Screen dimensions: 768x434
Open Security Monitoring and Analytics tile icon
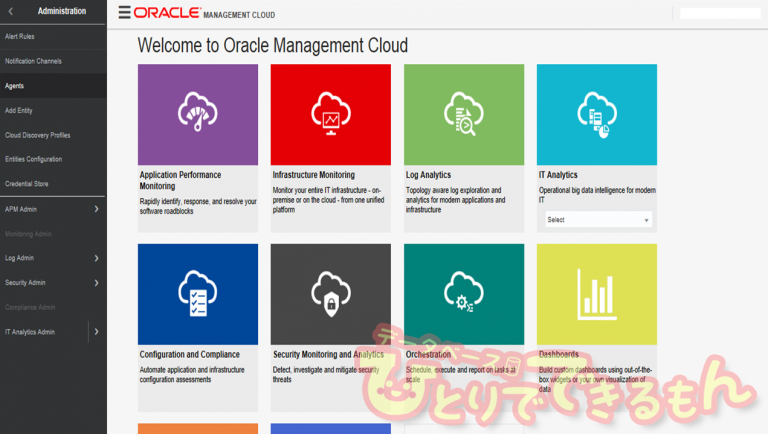coord(331,294)
